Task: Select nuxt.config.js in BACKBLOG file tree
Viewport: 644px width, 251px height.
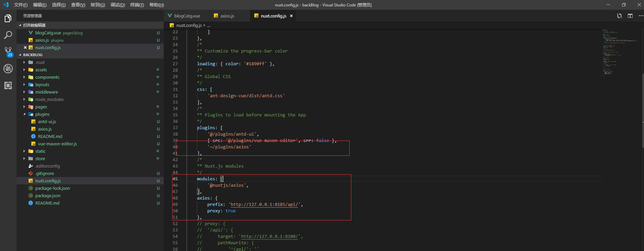Action: tap(90, 181)
